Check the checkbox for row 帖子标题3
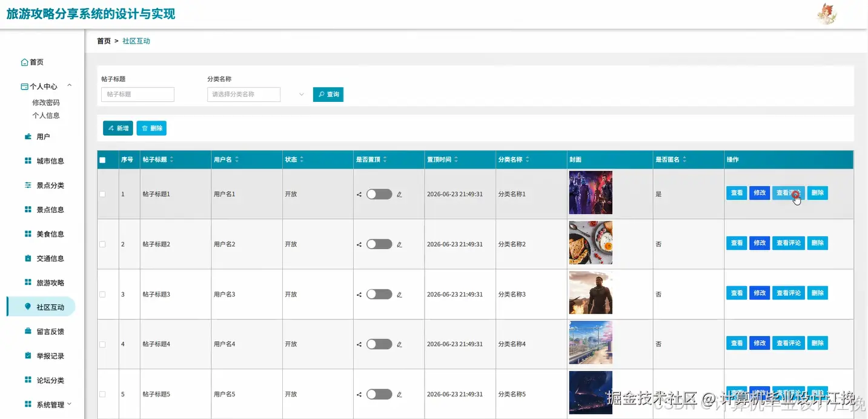Viewport: 868px width, 419px height. [x=102, y=294]
